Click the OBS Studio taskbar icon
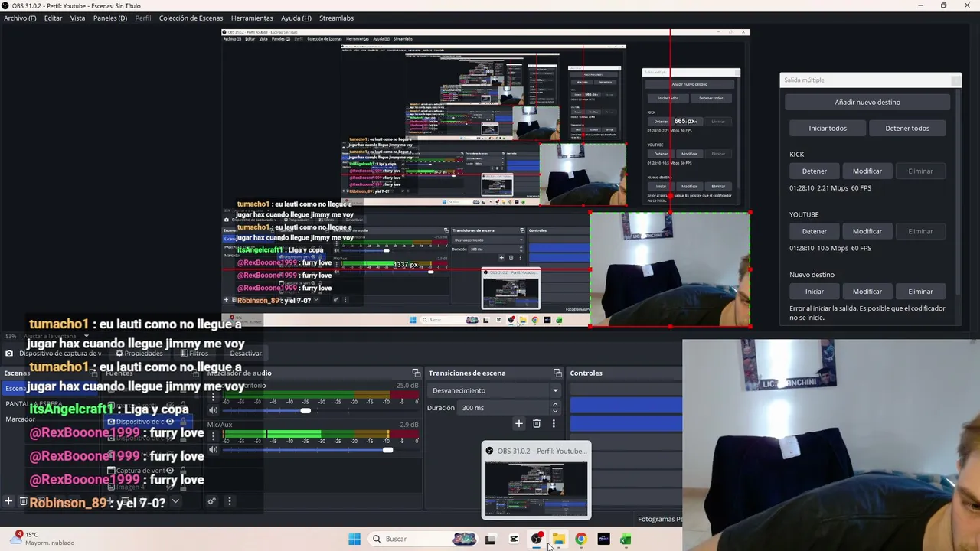The height and width of the screenshot is (551, 980). coord(536,539)
